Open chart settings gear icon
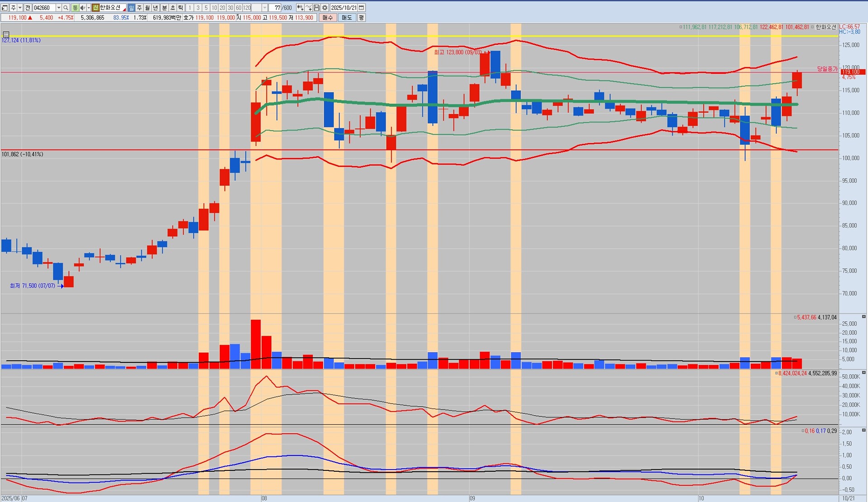This screenshot has height=502, width=868. click(x=325, y=8)
